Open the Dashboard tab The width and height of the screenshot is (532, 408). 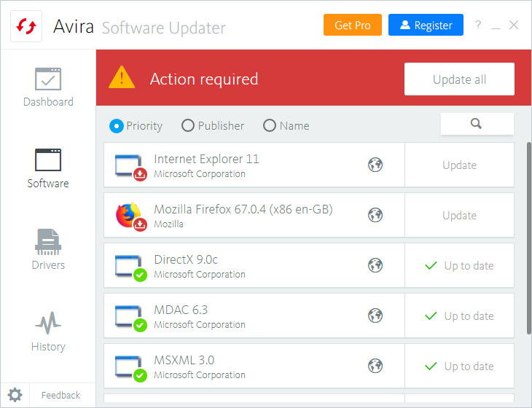click(x=48, y=87)
